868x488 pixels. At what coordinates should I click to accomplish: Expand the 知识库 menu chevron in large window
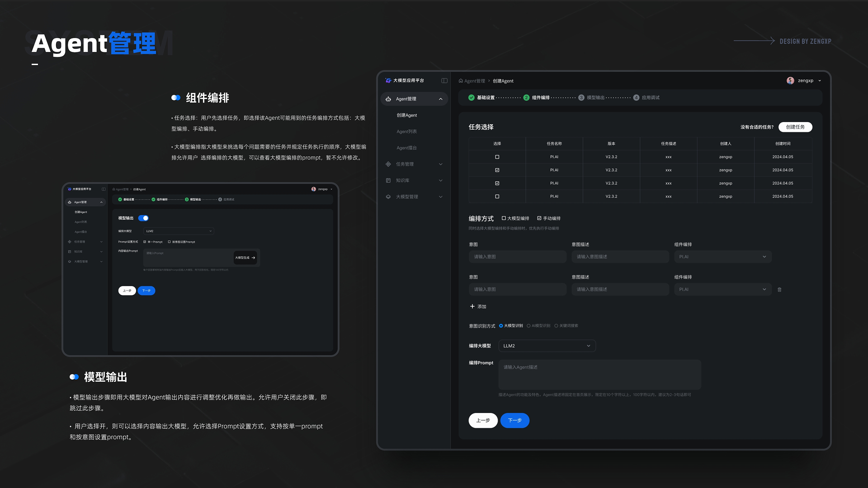click(441, 180)
